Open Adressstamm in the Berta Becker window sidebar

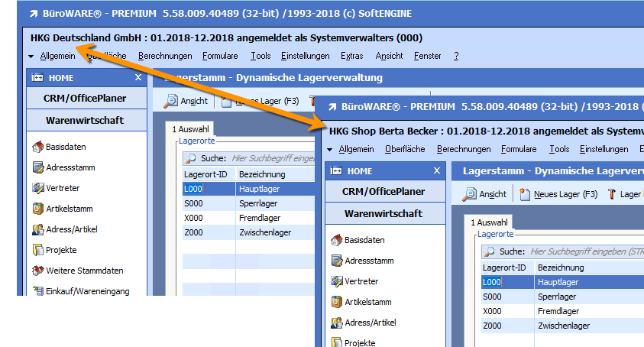click(x=368, y=261)
